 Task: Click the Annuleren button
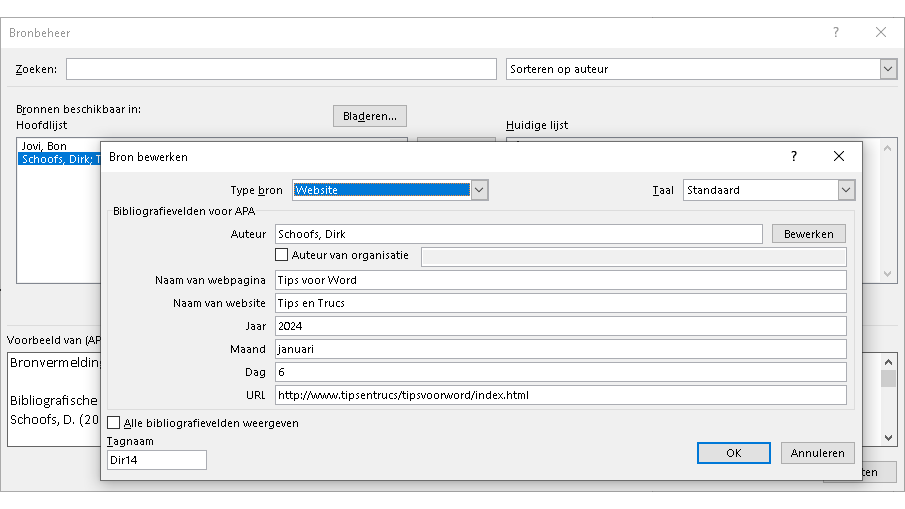click(818, 453)
